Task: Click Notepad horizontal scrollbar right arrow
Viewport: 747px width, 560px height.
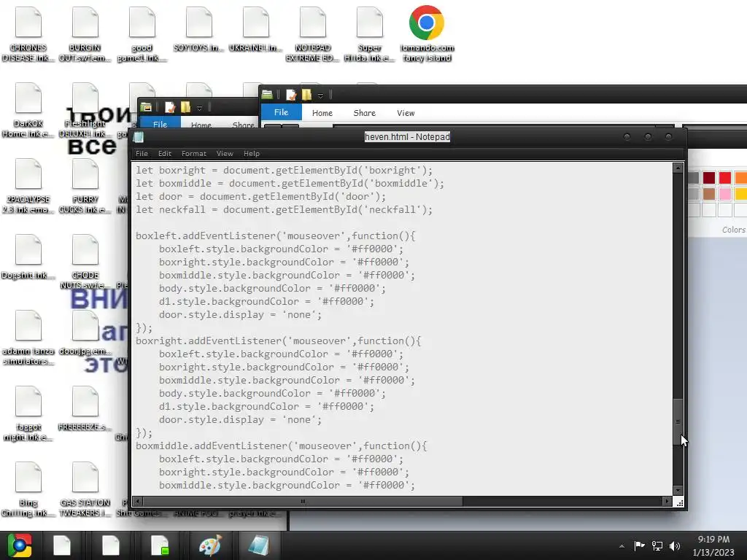Action: (667, 501)
